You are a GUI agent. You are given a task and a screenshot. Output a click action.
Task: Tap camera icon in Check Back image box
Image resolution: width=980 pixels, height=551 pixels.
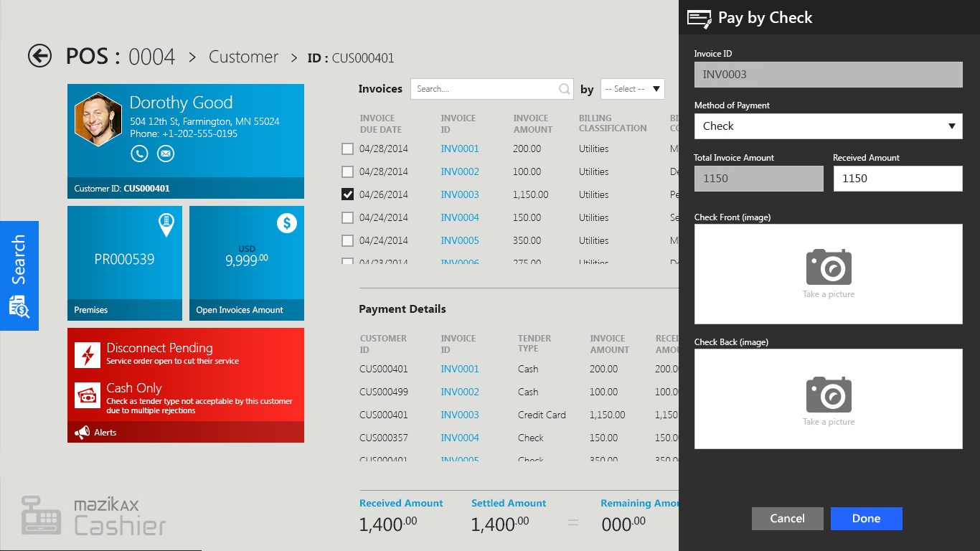[x=828, y=395]
